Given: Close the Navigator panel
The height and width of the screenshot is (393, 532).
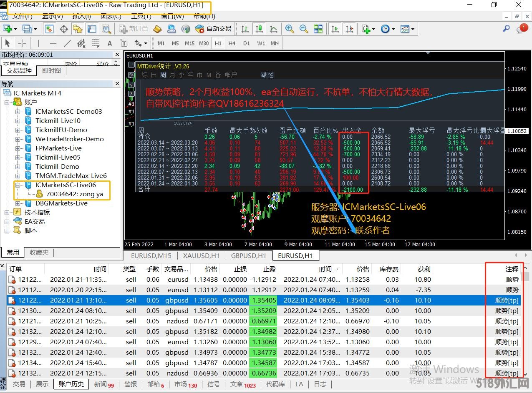Looking at the screenshot, I should pyautogui.click(x=117, y=84).
